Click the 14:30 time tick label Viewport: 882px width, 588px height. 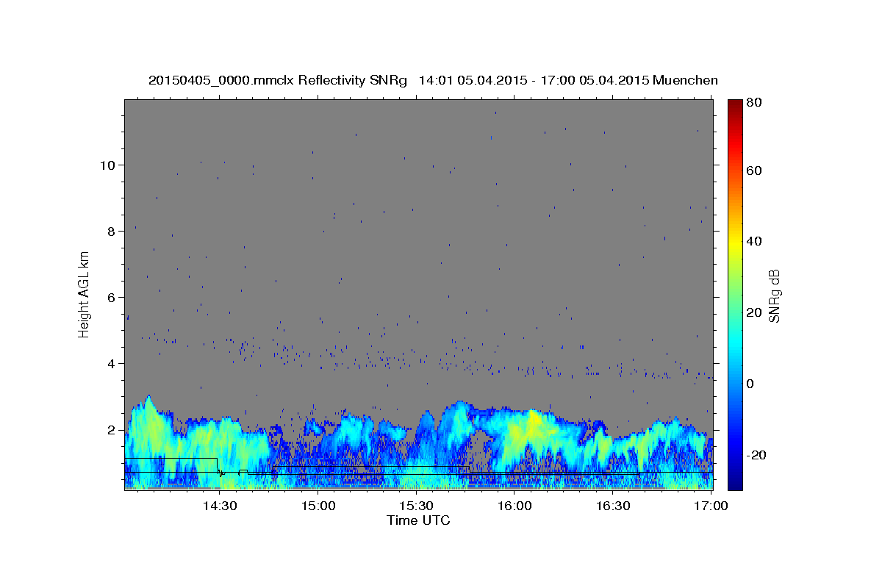219,506
